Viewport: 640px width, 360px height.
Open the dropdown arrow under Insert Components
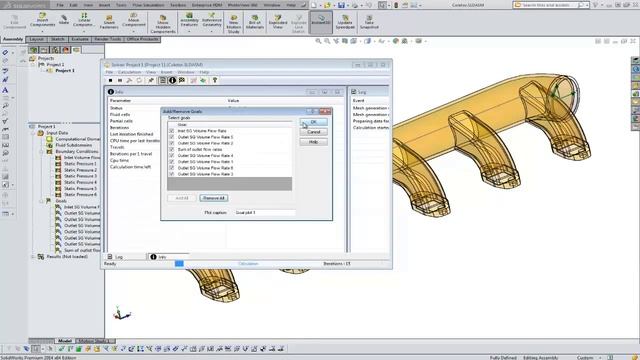pyautogui.click(x=42, y=31)
